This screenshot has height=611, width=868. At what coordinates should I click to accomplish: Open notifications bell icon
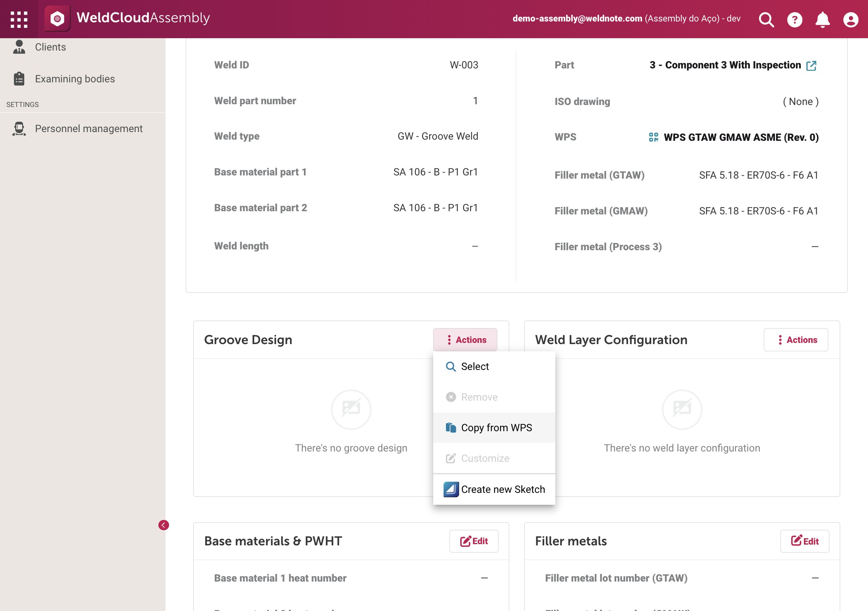pos(822,19)
